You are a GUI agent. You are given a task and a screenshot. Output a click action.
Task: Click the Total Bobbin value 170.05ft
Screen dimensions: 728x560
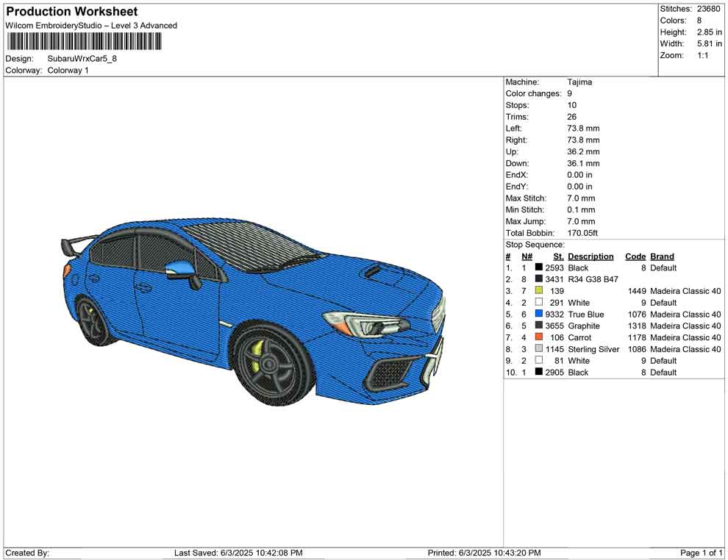point(582,233)
